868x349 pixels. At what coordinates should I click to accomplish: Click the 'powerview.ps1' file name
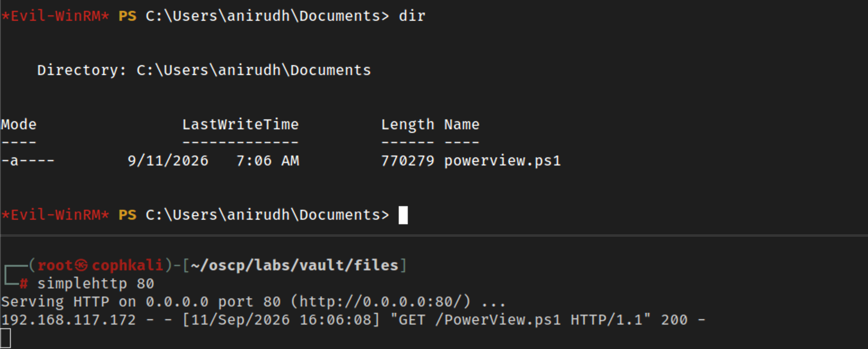tap(502, 161)
